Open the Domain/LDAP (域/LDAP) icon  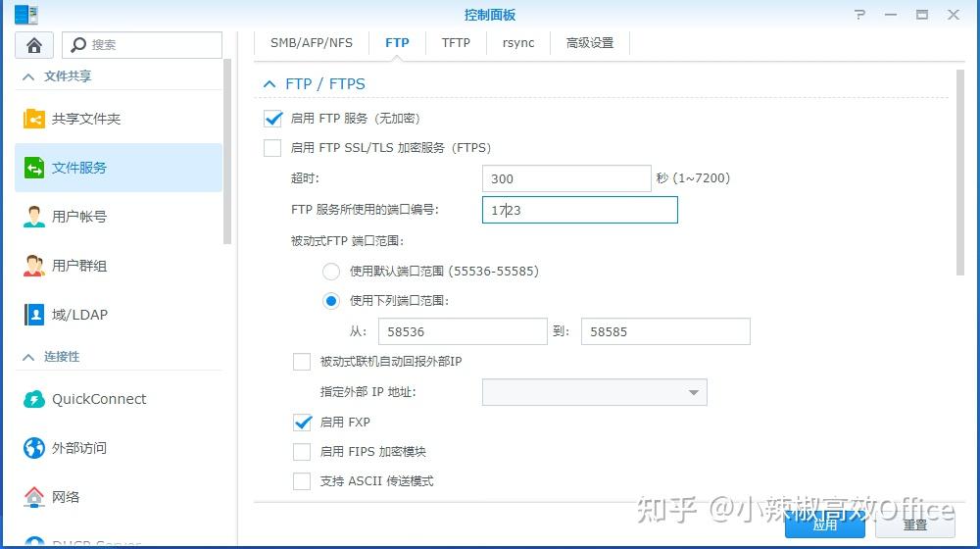coord(33,315)
